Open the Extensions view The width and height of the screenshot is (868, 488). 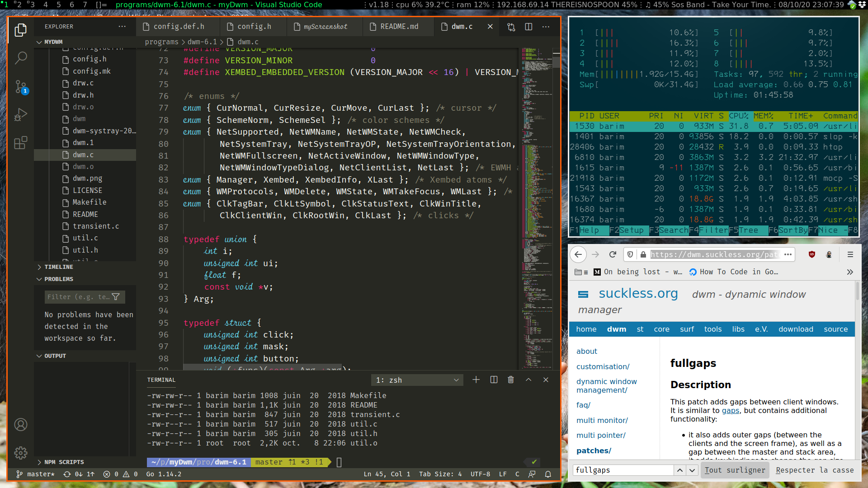[x=21, y=143]
